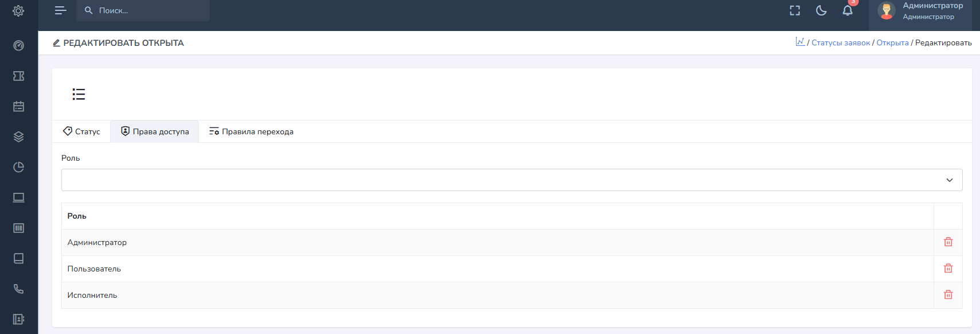Open the settings gear in sidebar
This screenshot has width=980, height=334.
(18, 11)
